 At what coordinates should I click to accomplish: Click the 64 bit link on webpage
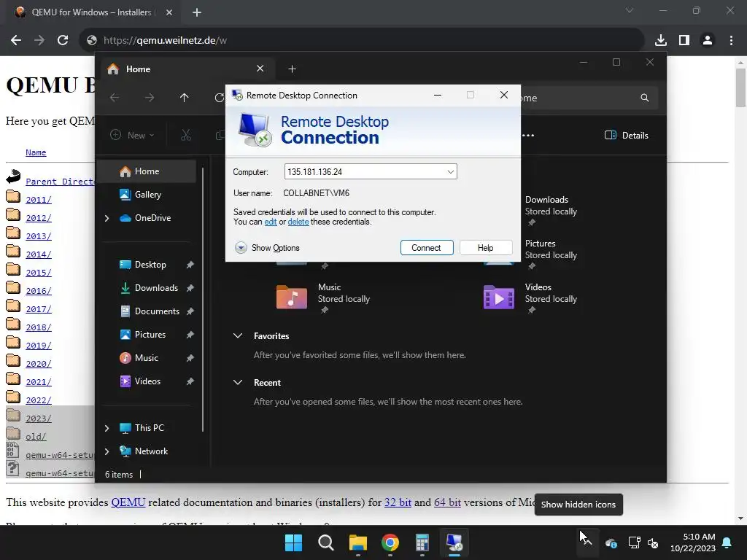click(447, 502)
